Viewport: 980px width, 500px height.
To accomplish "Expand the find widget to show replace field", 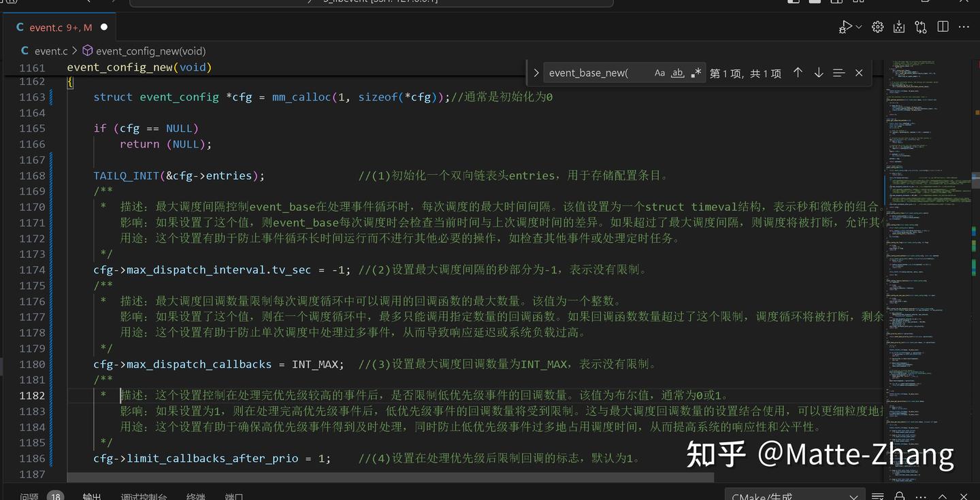I will (536, 72).
